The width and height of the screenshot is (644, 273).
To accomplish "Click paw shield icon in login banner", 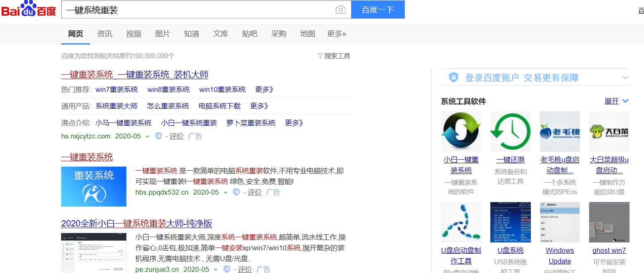I will [x=454, y=78].
